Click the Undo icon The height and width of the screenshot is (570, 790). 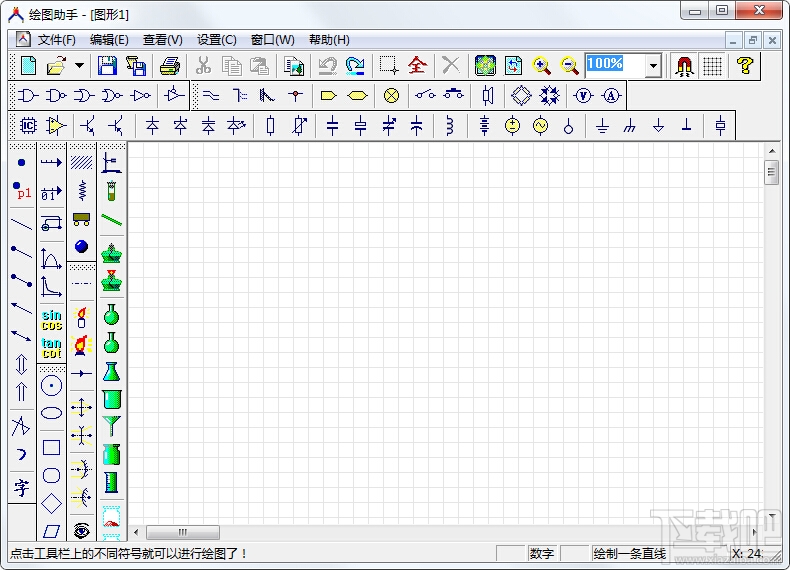pos(327,66)
